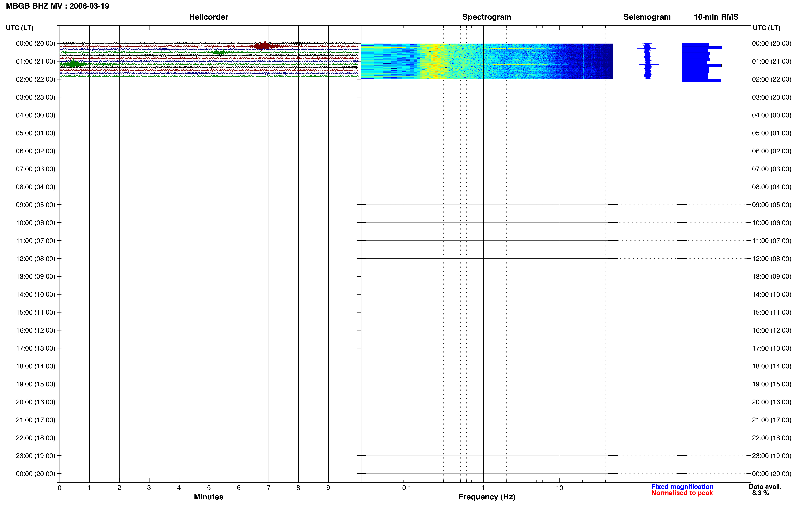This screenshot has height=508, width=812.
Task: Click the 10-min RMS panel heading
Action: pyautogui.click(x=716, y=17)
